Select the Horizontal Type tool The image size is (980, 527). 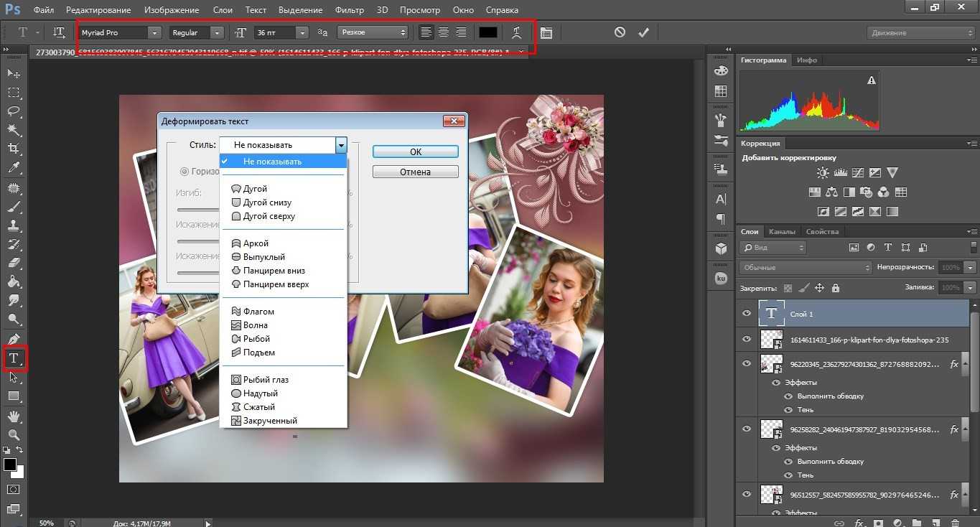coord(14,358)
